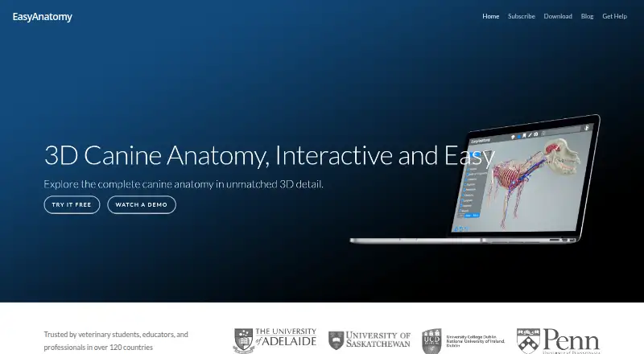Click 'Explore the complete canine anatomy' subtitle
644x354 pixels.
pyautogui.click(x=184, y=184)
